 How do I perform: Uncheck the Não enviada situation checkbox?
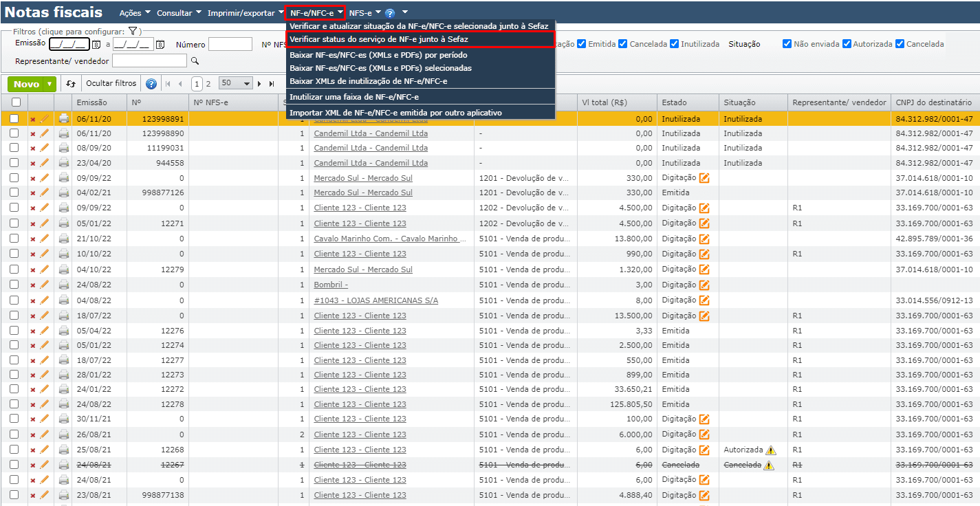(x=787, y=44)
